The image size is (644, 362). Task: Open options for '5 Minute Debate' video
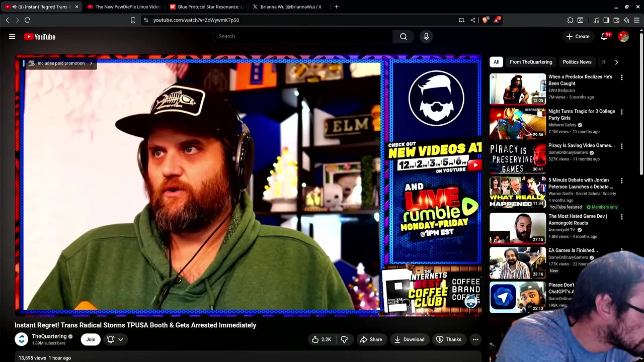coord(622,180)
